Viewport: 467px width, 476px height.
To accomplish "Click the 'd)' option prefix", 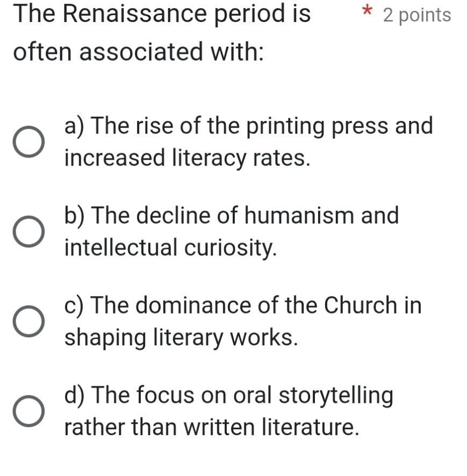I will click(76, 396).
